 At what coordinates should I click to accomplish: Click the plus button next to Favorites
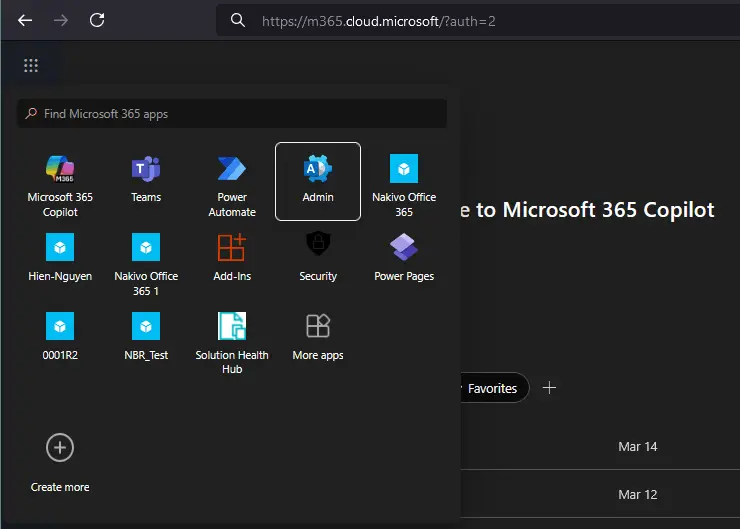[549, 388]
